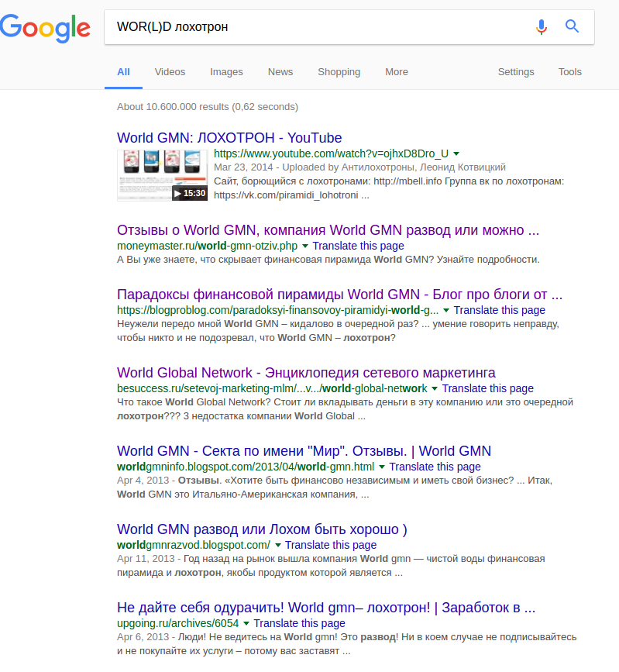Click the besuccess.ru/setevoj-marketing-mlm URL text
The height and width of the screenshot is (672, 619).
[272, 389]
